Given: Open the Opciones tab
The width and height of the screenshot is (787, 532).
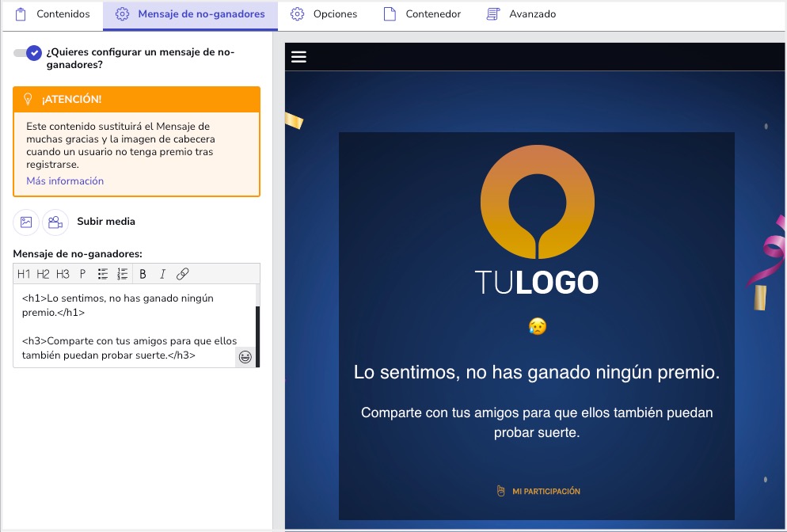Looking at the screenshot, I should [x=324, y=14].
